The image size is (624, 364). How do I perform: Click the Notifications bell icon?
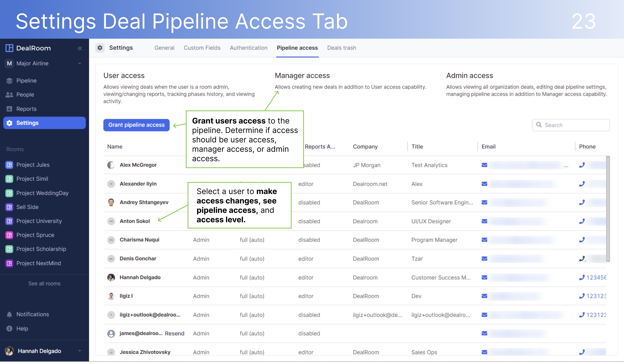click(9, 314)
